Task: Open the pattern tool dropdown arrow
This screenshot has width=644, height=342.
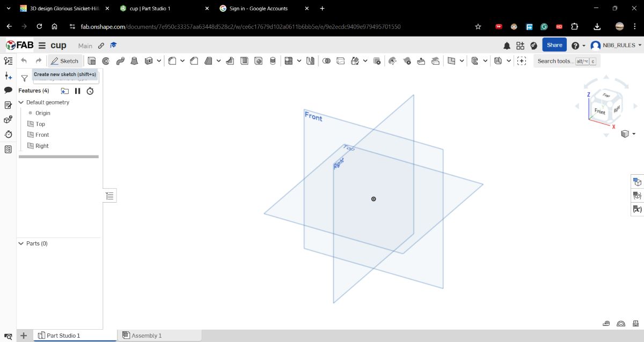Action: (x=298, y=61)
